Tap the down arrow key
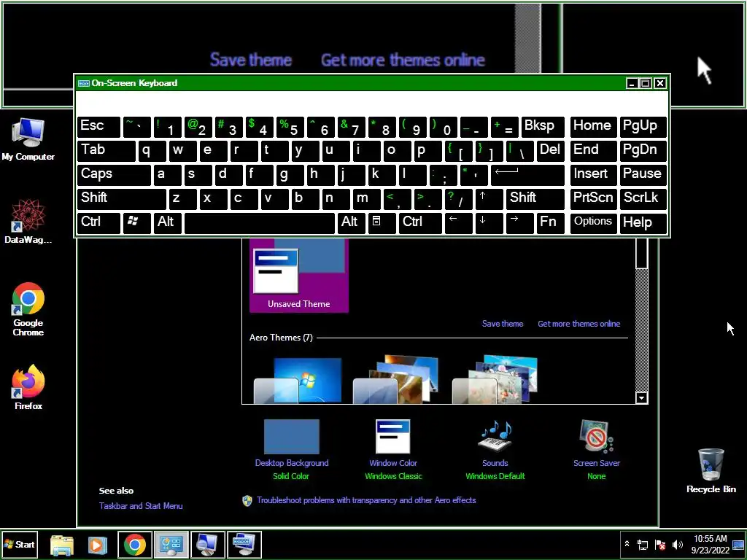This screenshot has height=560, width=747. coord(489,222)
